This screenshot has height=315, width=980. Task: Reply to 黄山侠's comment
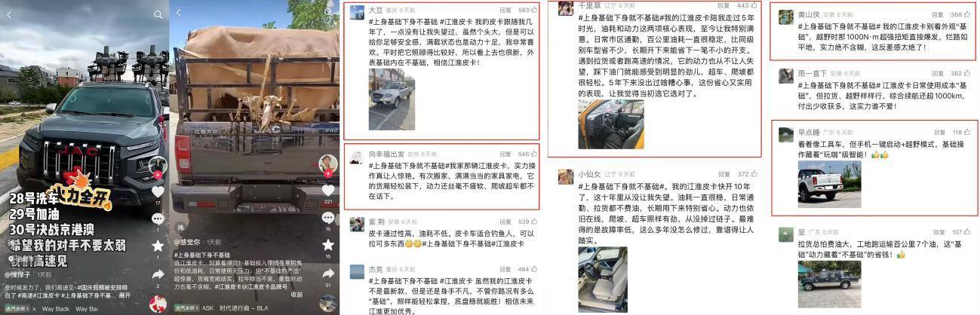click(938, 14)
